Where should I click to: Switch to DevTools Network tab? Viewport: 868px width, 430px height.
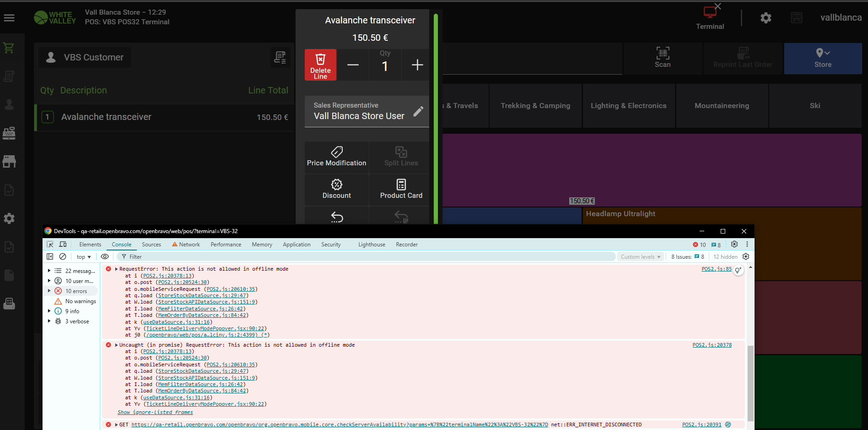[186, 245]
